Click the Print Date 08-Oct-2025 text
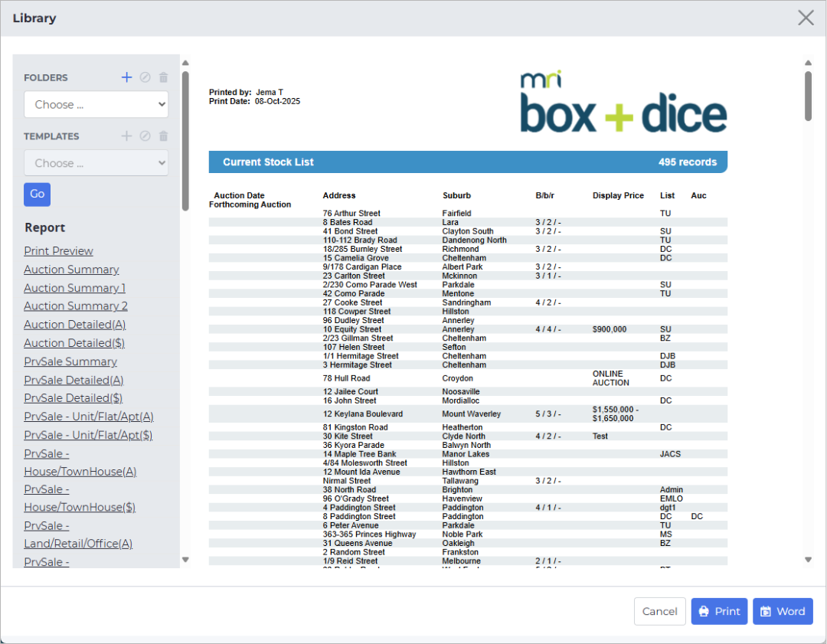This screenshot has height=644, width=827. pyautogui.click(x=254, y=101)
